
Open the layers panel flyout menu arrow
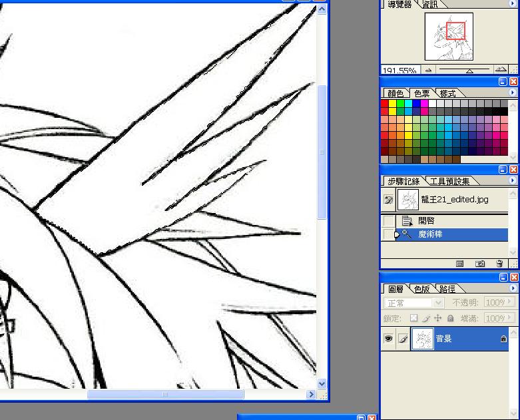pyautogui.click(x=513, y=289)
